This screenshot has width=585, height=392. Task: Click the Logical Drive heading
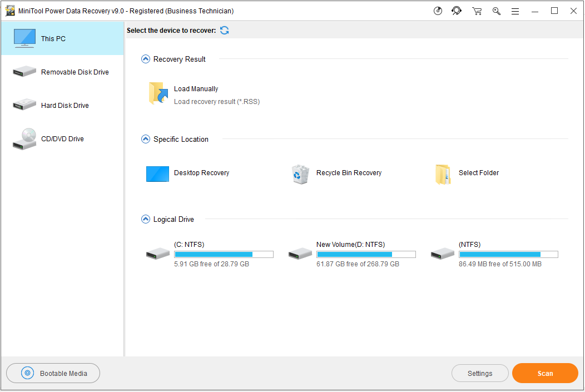173,220
